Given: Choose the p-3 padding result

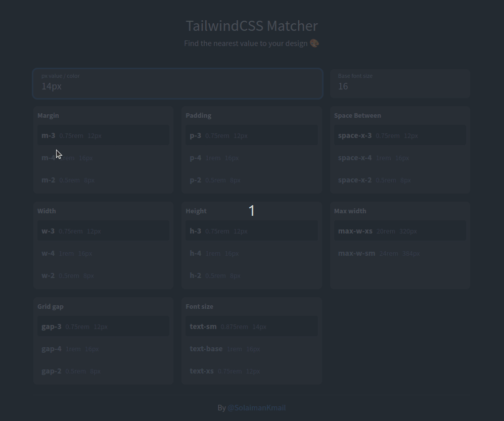Looking at the screenshot, I should 251,135.
